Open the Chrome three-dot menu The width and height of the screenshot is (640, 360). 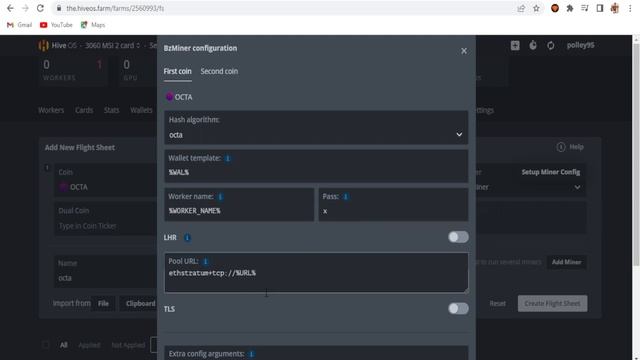click(630, 8)
